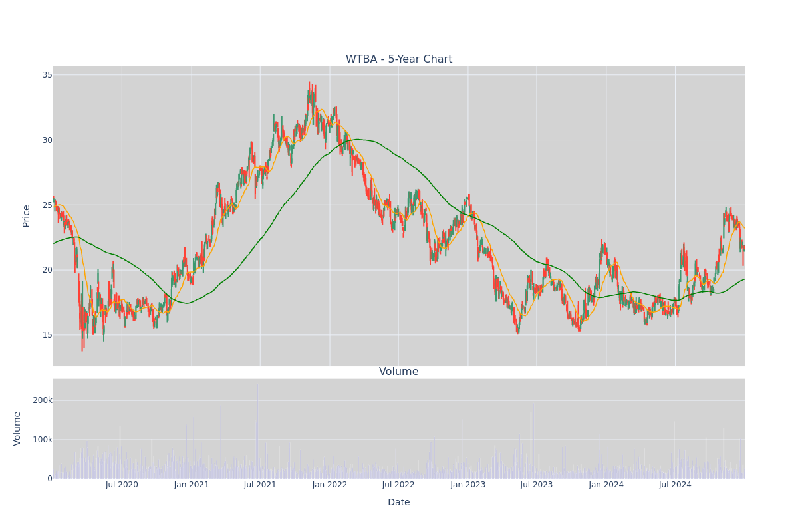Click the Jul 2022 date tick

click(x=398, y=485)
